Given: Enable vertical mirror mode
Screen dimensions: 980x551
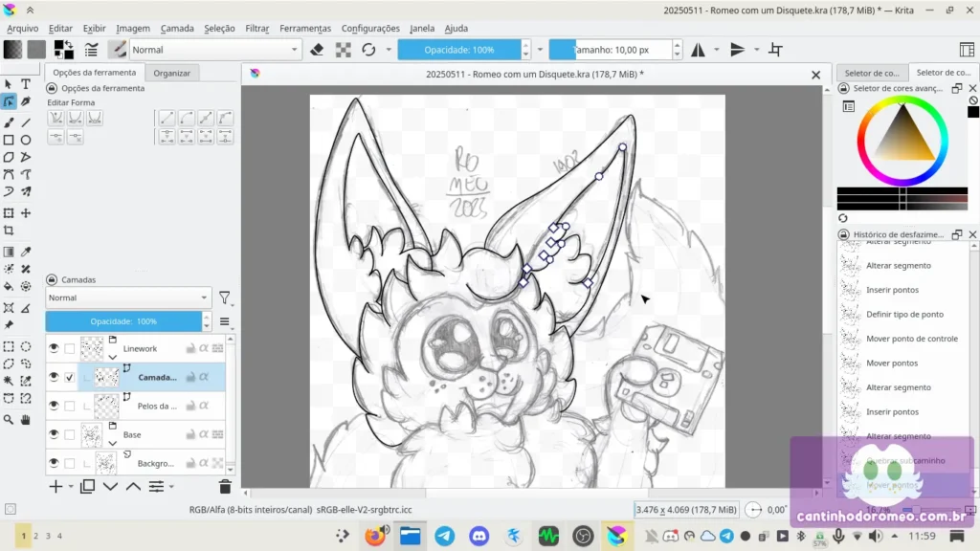Looking at the screenshot, I should click(738, 50).
